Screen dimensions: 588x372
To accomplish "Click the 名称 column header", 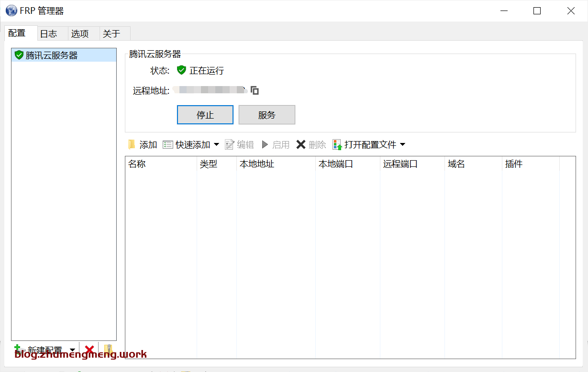I will (161, 164).
